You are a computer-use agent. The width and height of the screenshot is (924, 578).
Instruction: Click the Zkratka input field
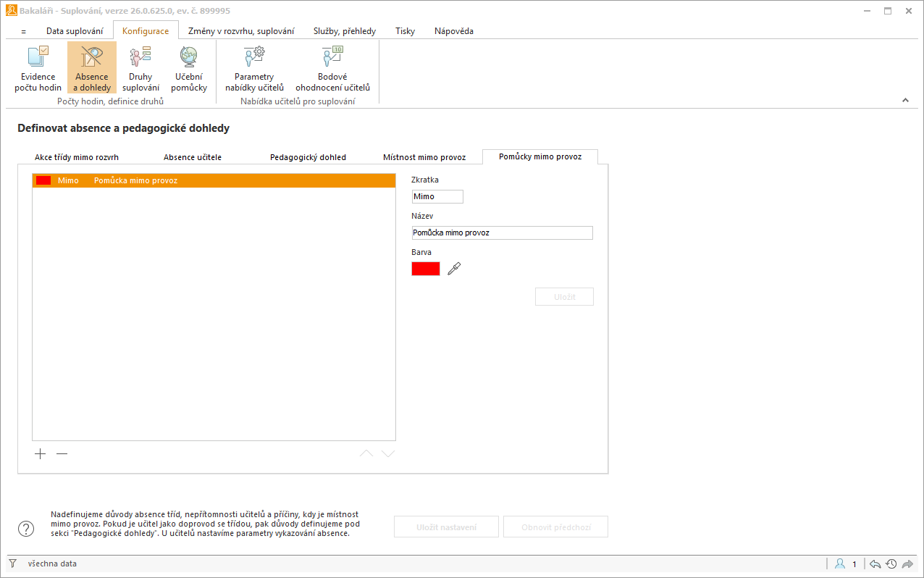(x=437, y=197)
